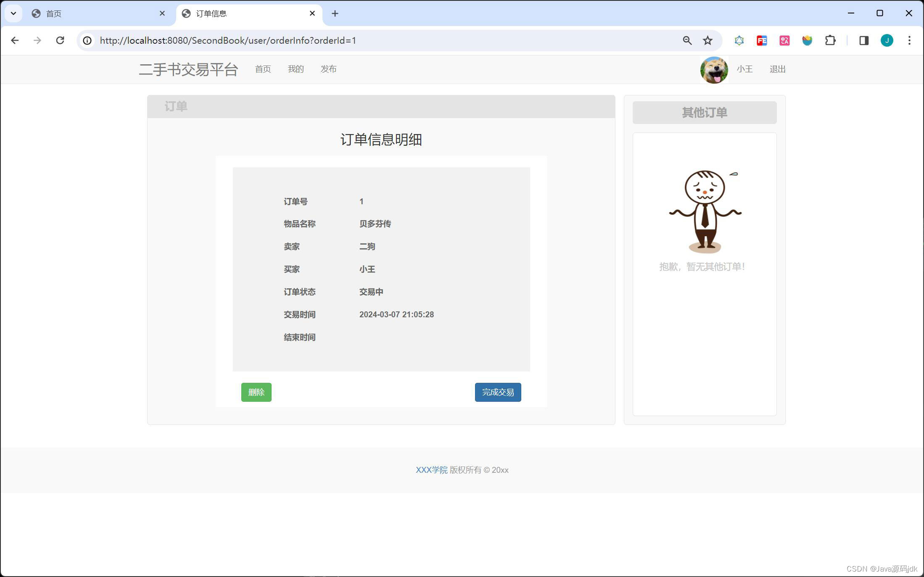Click the site information icon in address bar

[x=87, y=40]
